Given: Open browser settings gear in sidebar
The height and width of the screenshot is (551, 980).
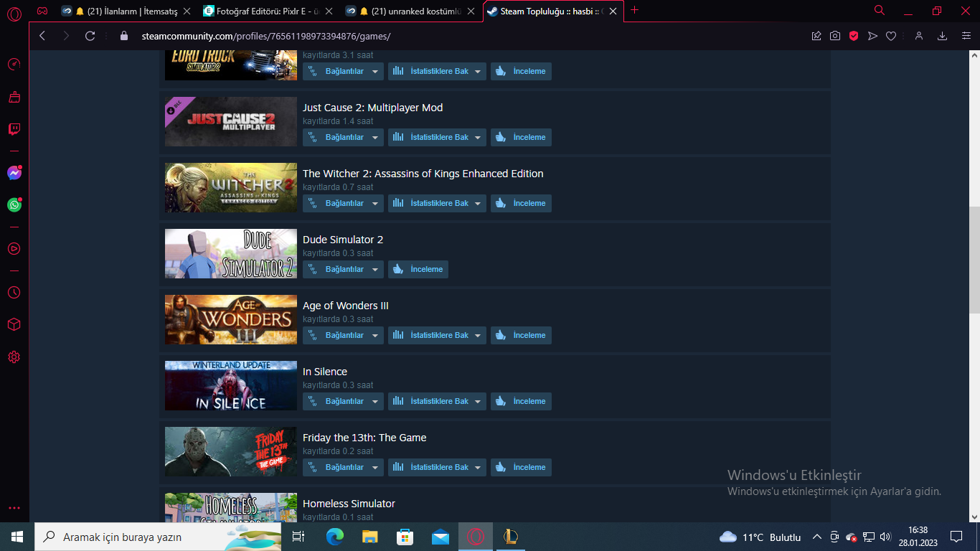Looking at the screenshot, I should click(x=14, y=357).
